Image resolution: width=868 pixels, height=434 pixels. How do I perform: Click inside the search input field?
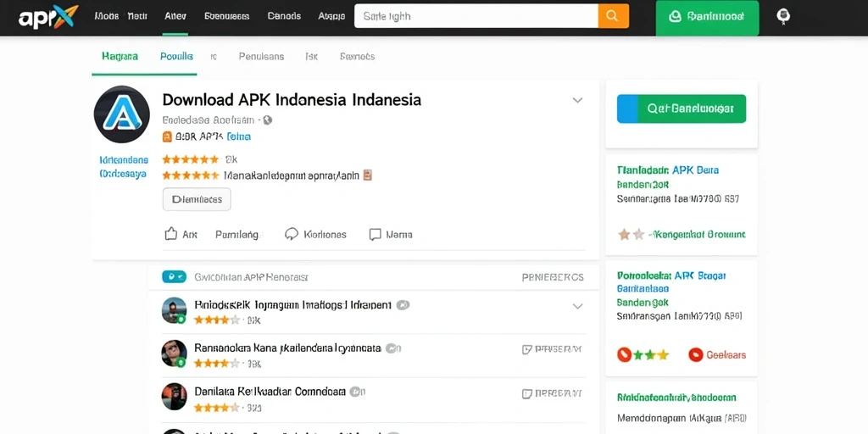(476, 16)
